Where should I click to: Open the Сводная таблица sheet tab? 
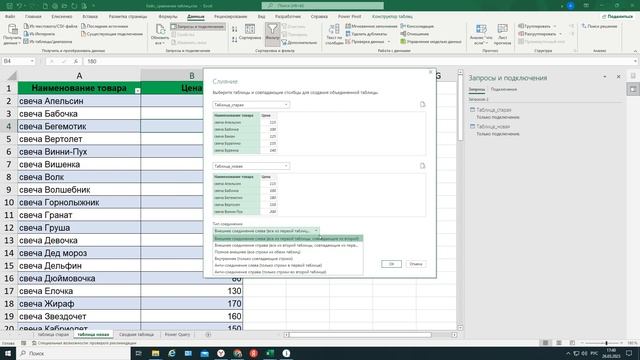point(136,335)
